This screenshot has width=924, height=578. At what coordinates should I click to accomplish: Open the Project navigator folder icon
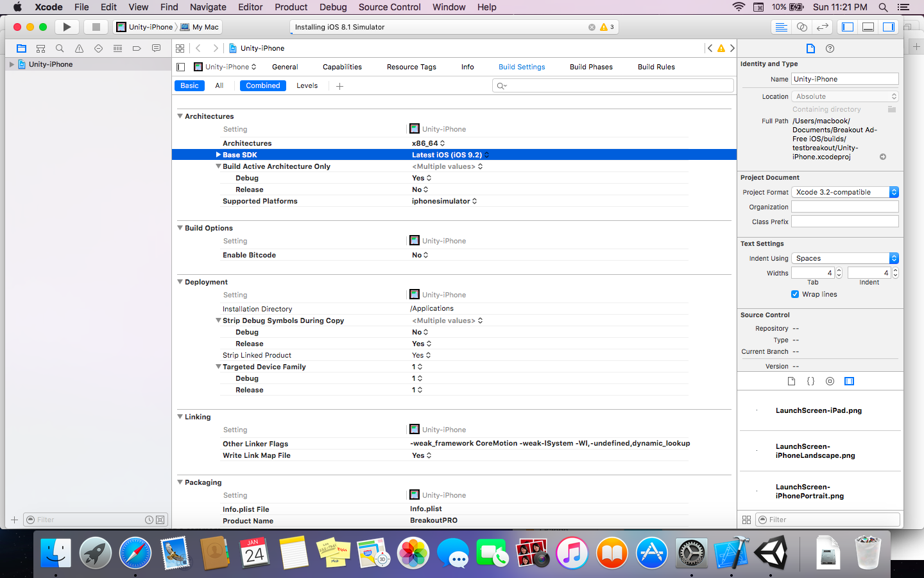pos(21,48)
